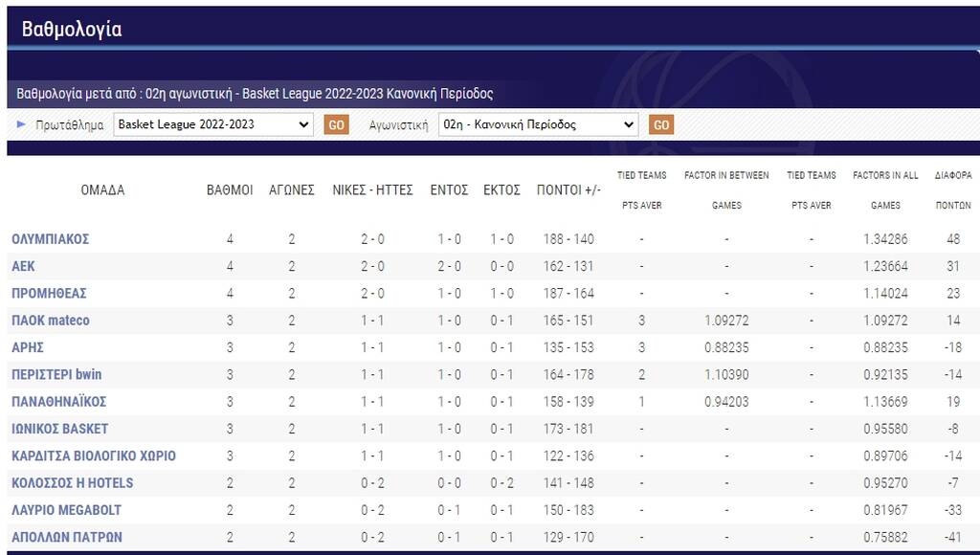Click points value 165 - 151 for ΠΑΟΚ
This screenshot has height=555, width=980.
tap(568, 321)
